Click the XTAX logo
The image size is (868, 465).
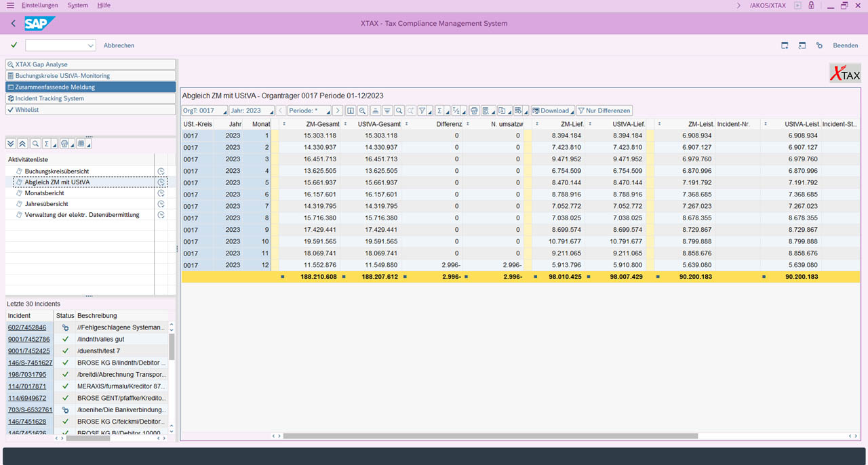click(x=845, y=73)
